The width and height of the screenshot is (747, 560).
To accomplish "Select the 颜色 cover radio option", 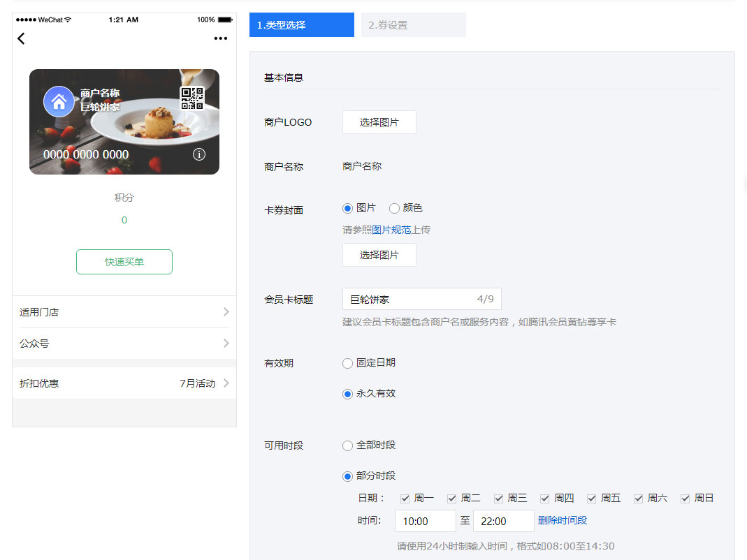I will [x=394, y=208].
